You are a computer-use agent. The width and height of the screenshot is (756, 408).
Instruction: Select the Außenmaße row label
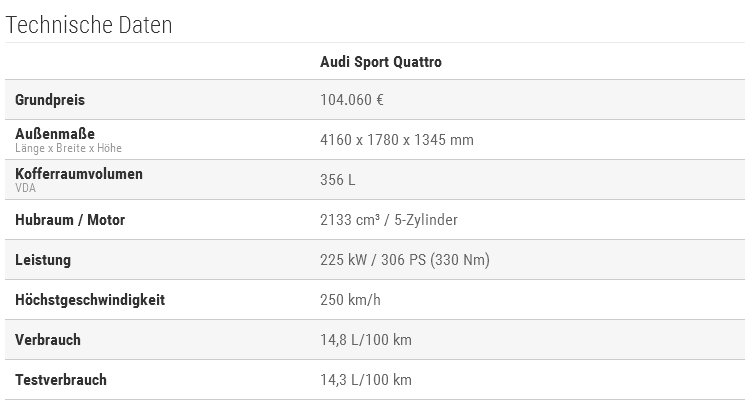(x=56, y=134)
